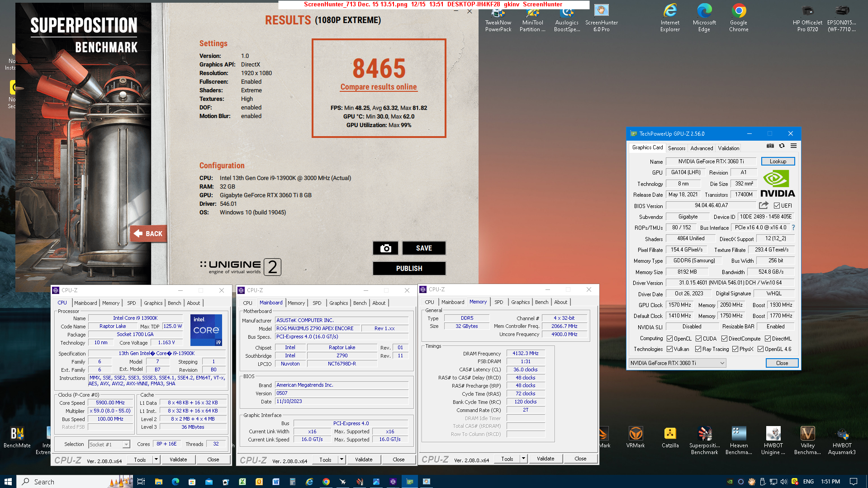This screenshot has width=868, height=488.
Task: Click the BACK button in Superposition
Action: (x=148, y=234)
